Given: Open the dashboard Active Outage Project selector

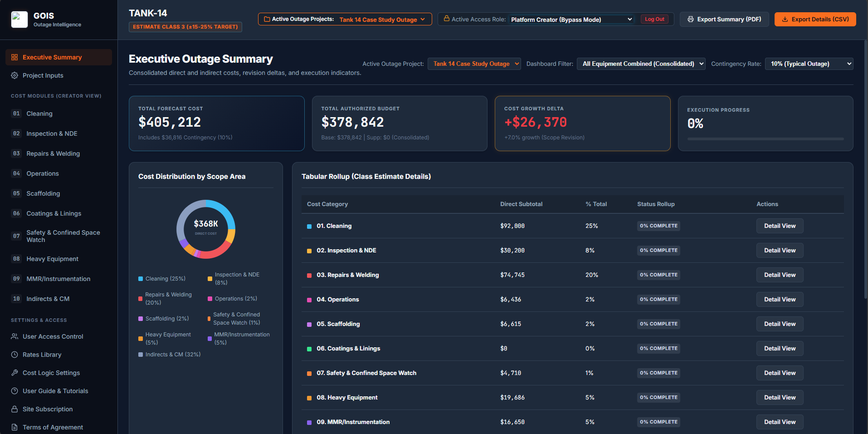Looking at the screenshot, I should point(474,64).
